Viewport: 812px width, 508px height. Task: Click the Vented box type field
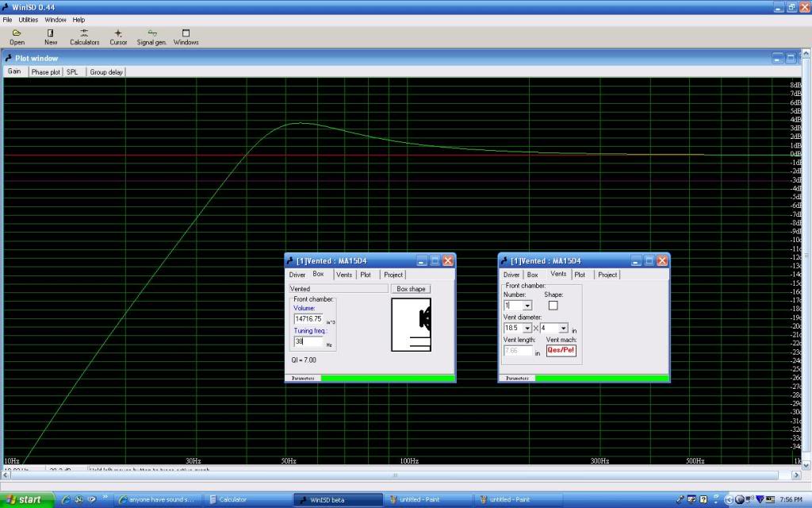tap(339, 289)
